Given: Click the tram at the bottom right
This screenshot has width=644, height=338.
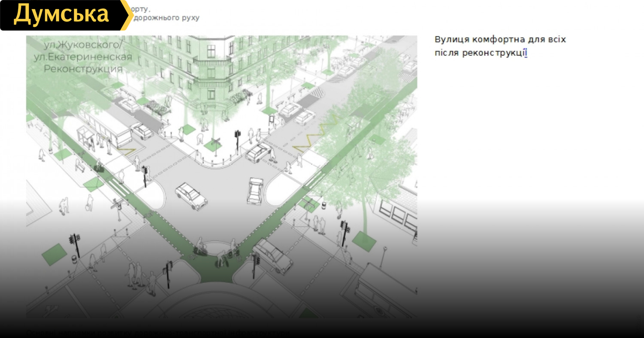Looking at the screenshot, I should point(386,292).
